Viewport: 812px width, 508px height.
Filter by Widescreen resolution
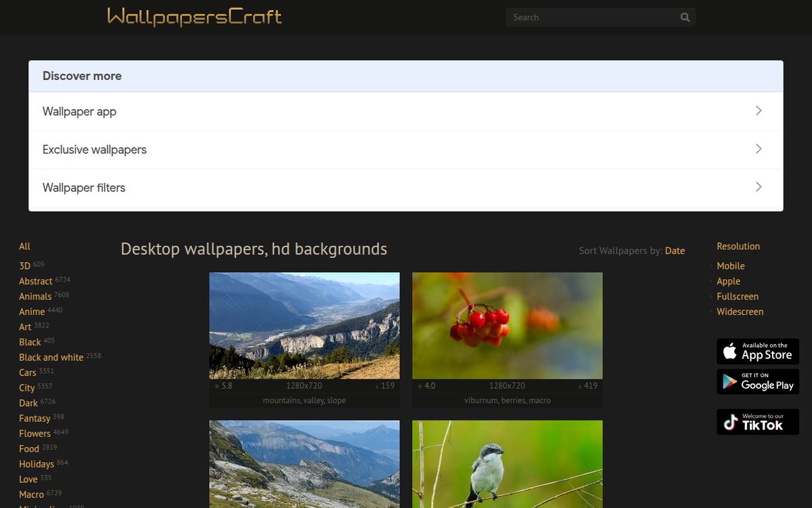pos(740,312)
